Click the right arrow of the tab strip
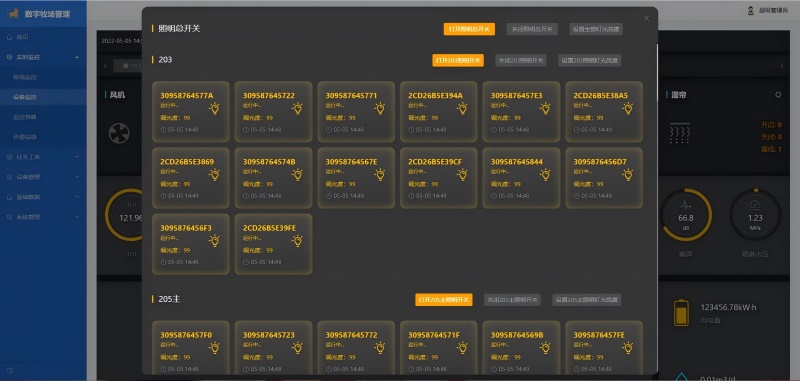The width and height of the screenshot is (800, 381). (781, 66)
